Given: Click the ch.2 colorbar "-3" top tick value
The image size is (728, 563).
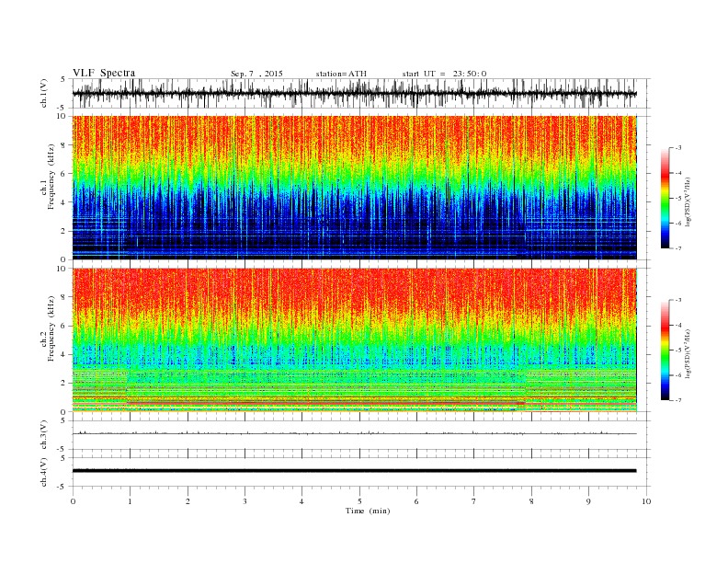Looking at the screenshot, I should (678, 300).
